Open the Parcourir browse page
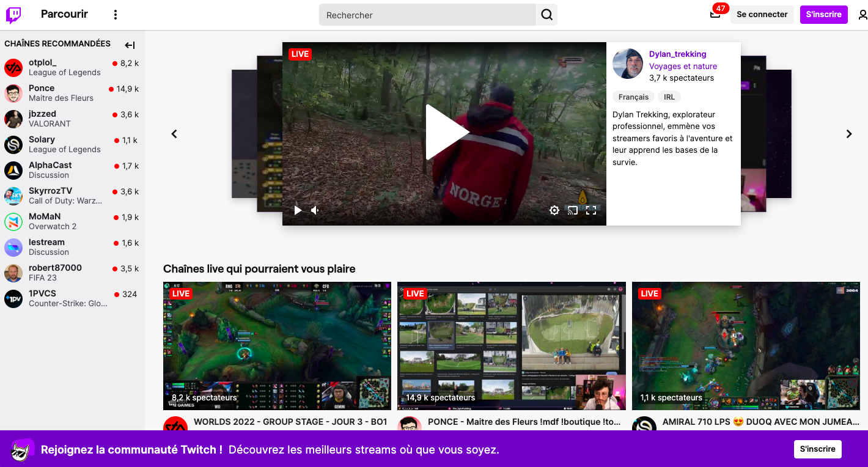Image resolution: width=868 pixels, height=467 pixels. 64,14
